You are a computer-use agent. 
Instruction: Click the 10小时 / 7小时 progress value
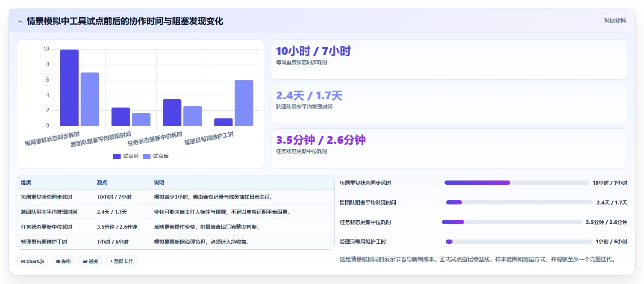click(610, 183)
